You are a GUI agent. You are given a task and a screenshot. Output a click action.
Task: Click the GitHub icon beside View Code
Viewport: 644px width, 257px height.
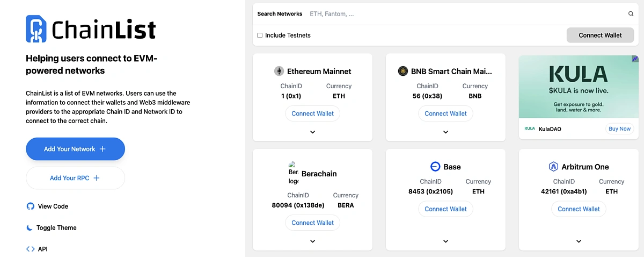[x=30, y=206]
